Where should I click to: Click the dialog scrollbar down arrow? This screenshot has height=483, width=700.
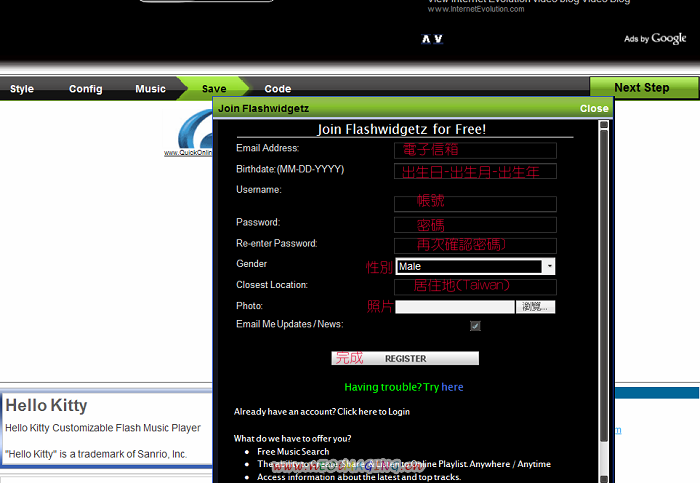[x=604, y=479]
